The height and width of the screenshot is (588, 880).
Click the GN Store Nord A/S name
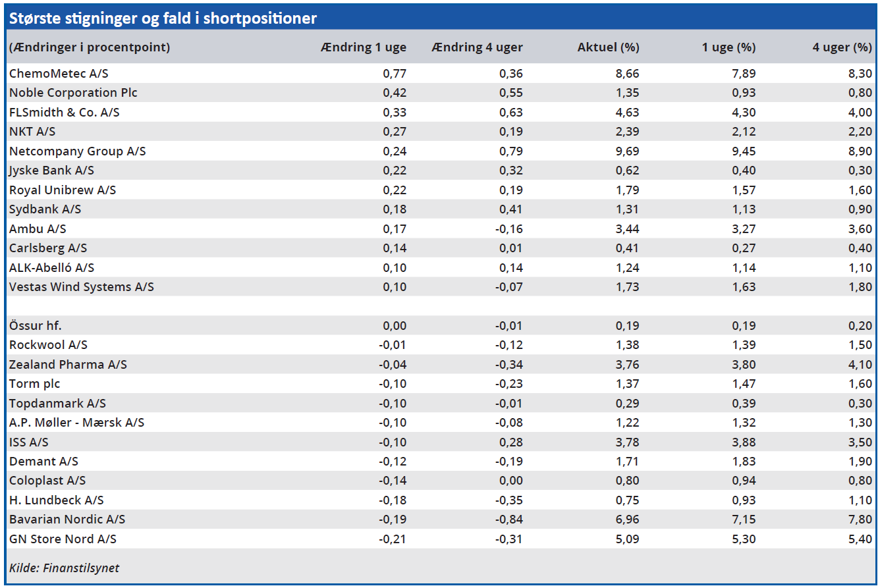click(x=63, y=539)
